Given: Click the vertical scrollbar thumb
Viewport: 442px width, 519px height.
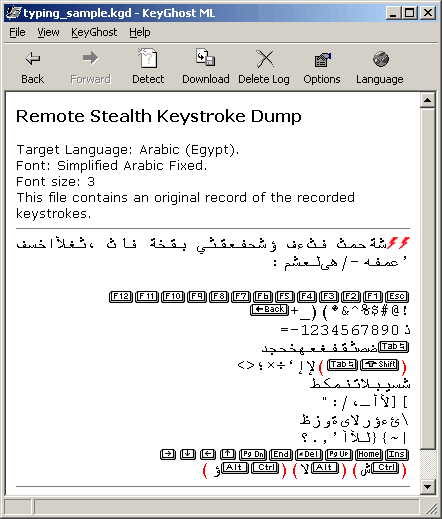Looking at the screenshot, I should coord(427,278).
